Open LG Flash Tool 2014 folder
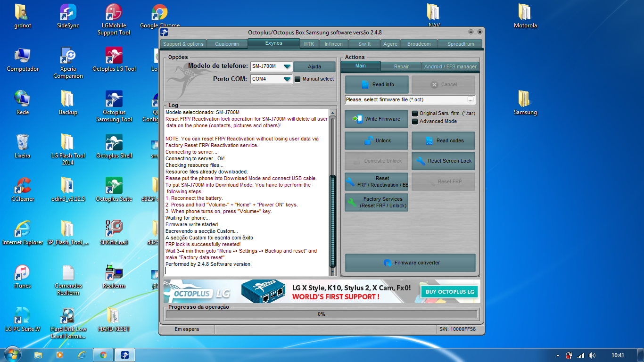Screen dimensions: 644x362 click(x=68, y=149)
